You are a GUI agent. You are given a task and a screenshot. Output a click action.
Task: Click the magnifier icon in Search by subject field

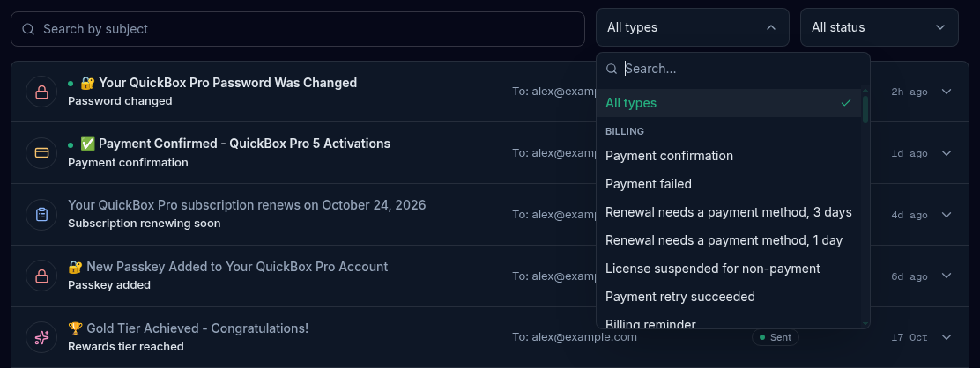coord(28,29)
